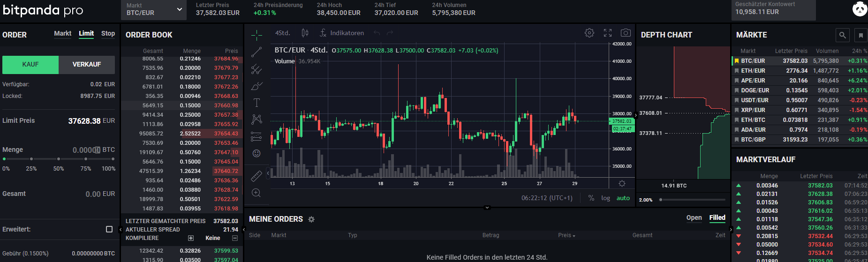Screen dimensions: 868x262
Task: Toggle fullscreen chart mode
Action: (608, 33)
